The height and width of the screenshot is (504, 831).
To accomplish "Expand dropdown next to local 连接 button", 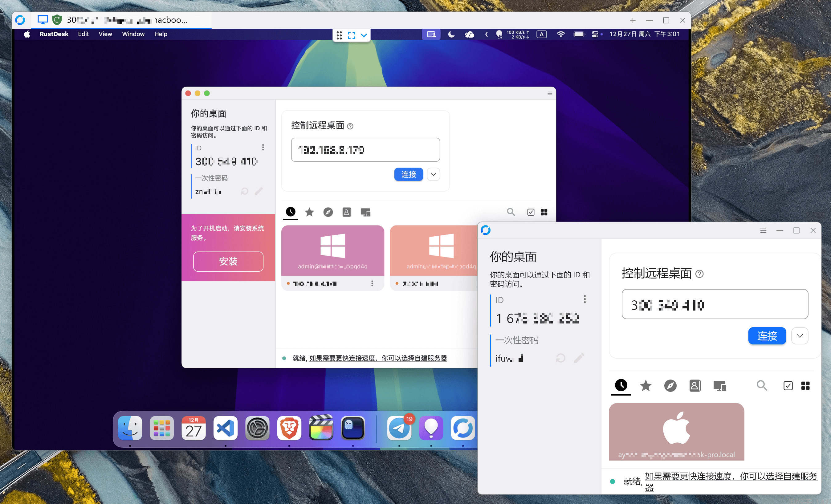I will click(800, 336).
